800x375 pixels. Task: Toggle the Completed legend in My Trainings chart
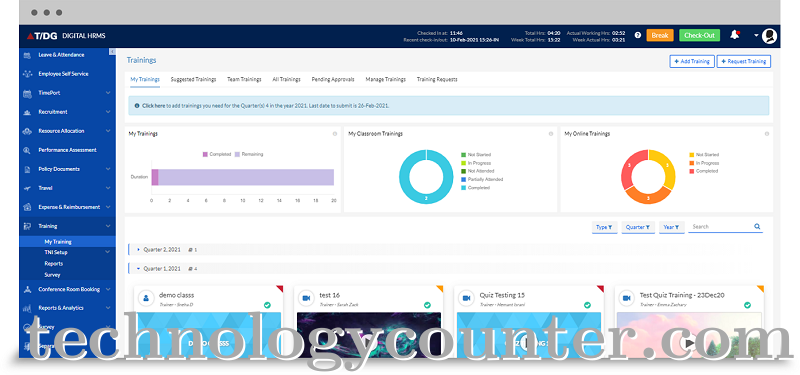click(x=217, y=154)
